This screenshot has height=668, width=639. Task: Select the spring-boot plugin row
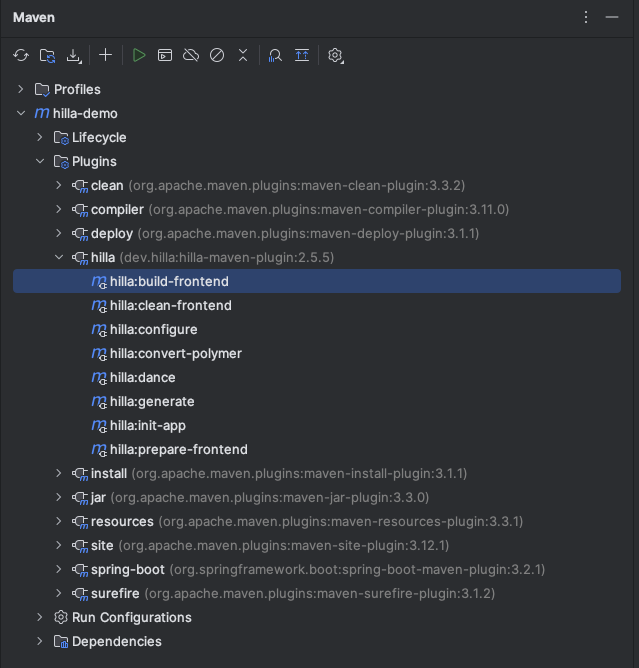pyautogui.click(x=317, y=569)
